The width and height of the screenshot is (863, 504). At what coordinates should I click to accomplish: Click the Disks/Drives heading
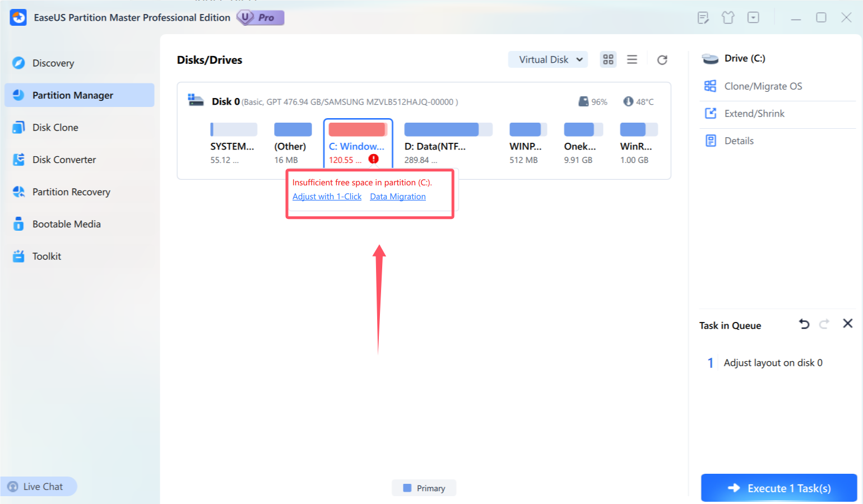210,60
